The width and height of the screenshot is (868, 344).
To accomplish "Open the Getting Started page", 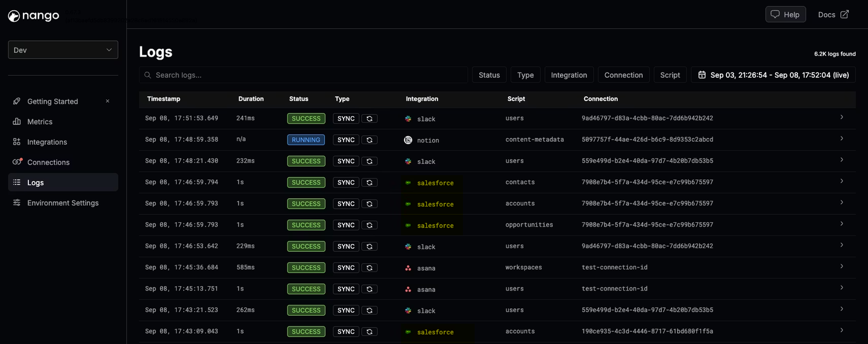I will [53, 101].
